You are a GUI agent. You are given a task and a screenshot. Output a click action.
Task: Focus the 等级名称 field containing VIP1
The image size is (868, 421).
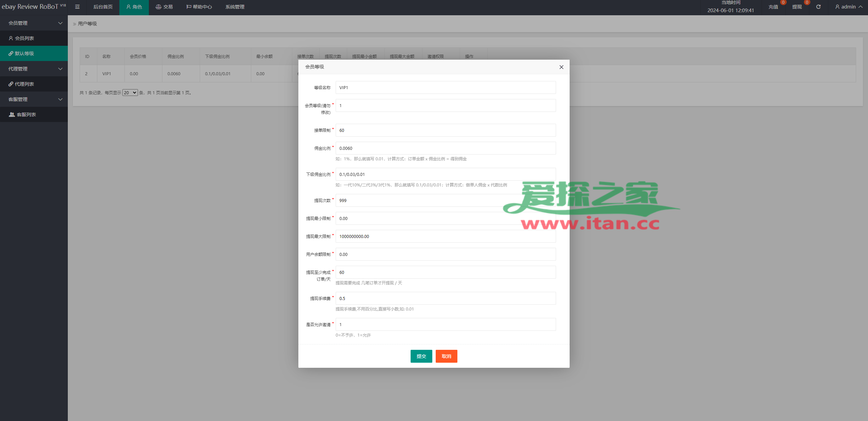pyautogui.click(x=446, y=87)
